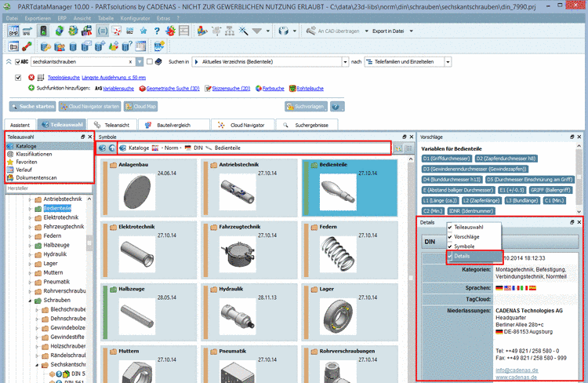Collapse the Schrauben tree node
Image resolution: width=588 pixels, height=383 pixels.
[30, 301]
